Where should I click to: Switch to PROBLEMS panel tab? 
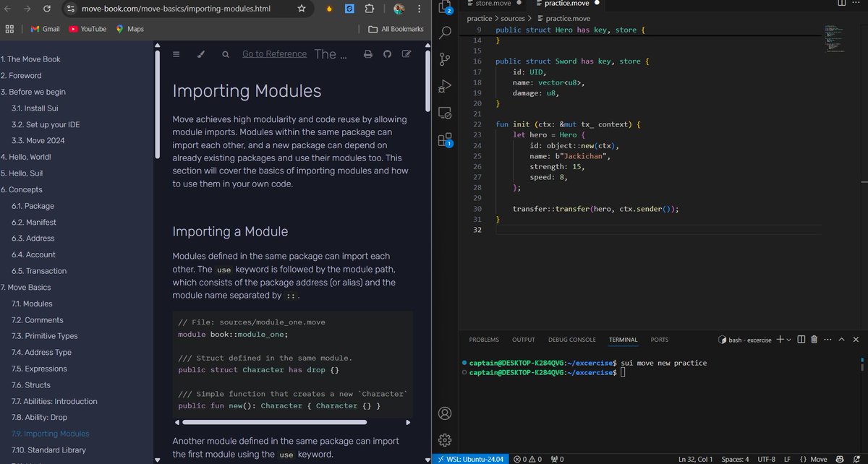coord(484,340)
